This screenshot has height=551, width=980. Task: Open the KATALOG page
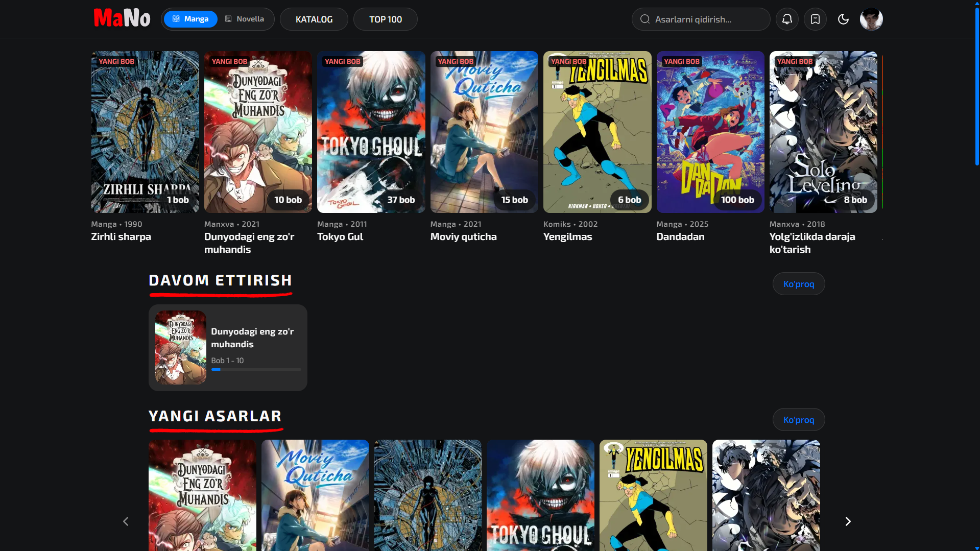pos(314,19)
